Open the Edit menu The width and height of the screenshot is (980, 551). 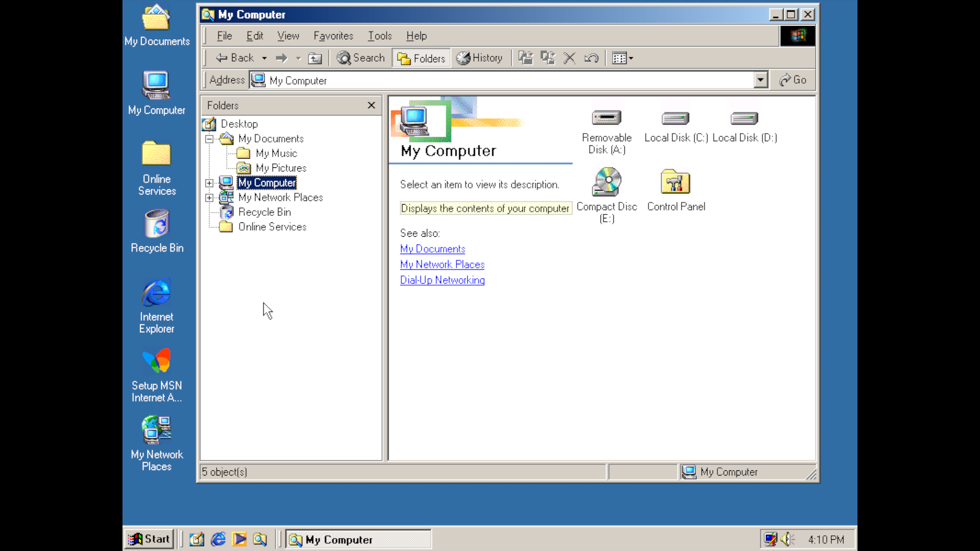[255, 36]
